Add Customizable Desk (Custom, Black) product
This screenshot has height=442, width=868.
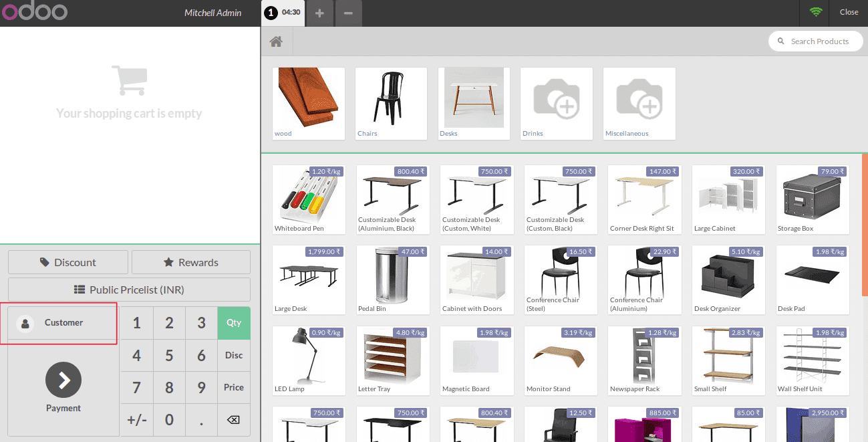561,199
